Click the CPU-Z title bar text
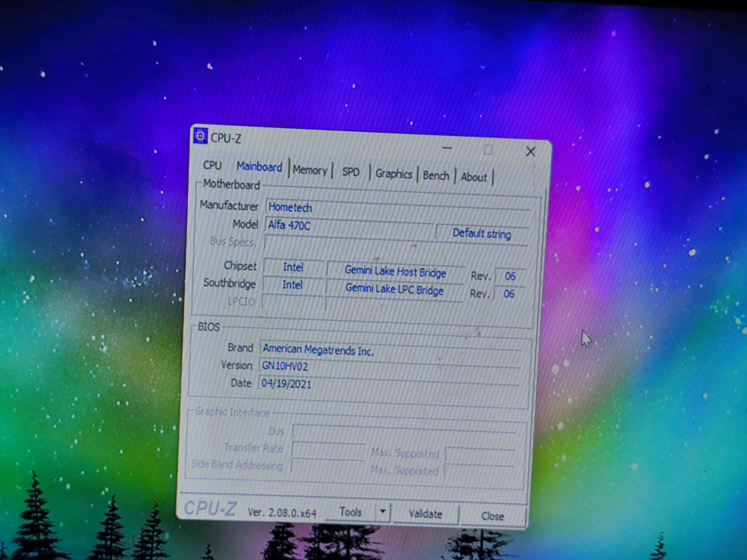The image size is (747, 560). coord(226,138)
